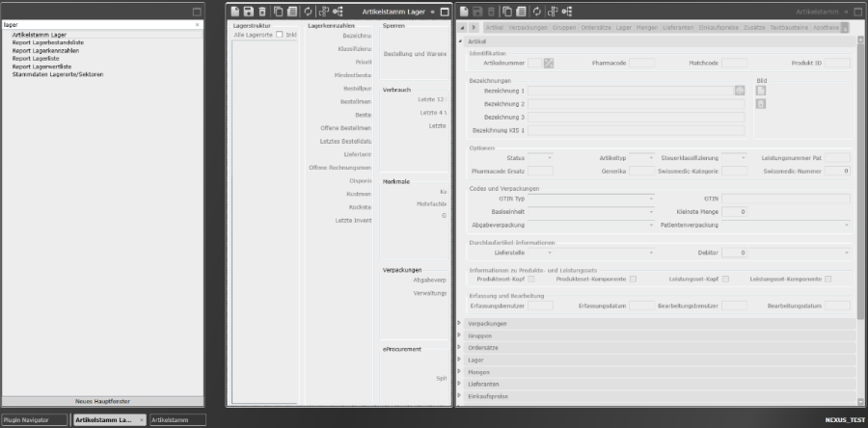This screenshot has height=428, width=868.
Task: Click the Artikelstamm taskbar button
Action: click(177, 420)
